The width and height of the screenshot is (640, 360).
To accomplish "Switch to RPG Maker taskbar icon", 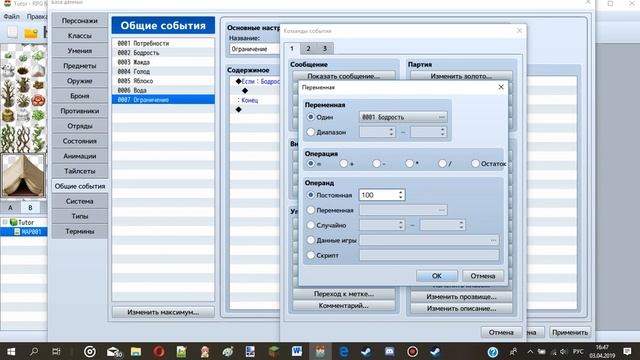I will coord(320,351).
